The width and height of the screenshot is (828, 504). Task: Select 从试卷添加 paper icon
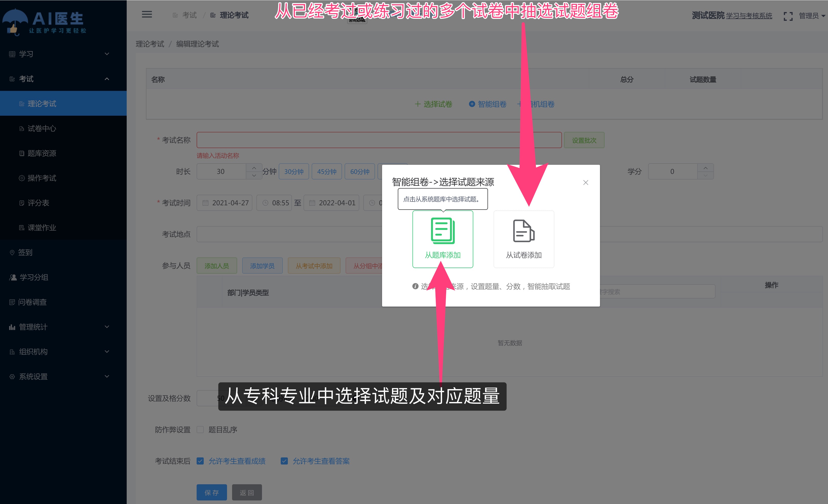click(523, 231)
